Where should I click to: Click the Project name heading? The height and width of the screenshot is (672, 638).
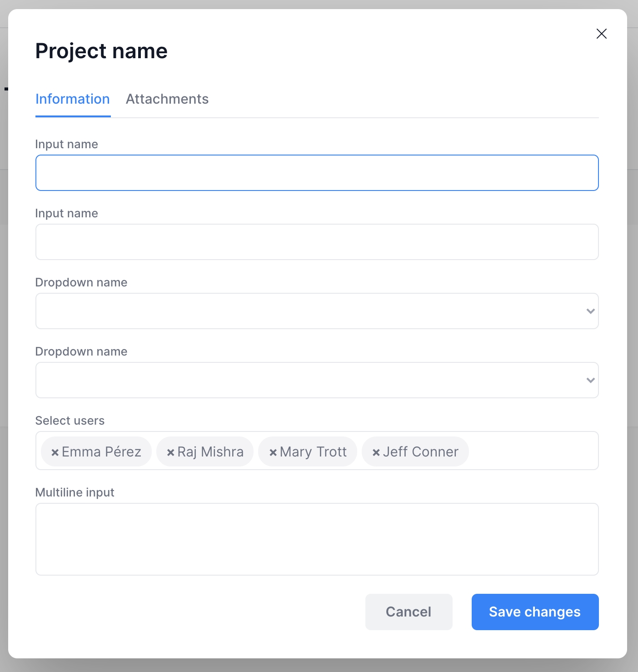click(x=101, y=51)
